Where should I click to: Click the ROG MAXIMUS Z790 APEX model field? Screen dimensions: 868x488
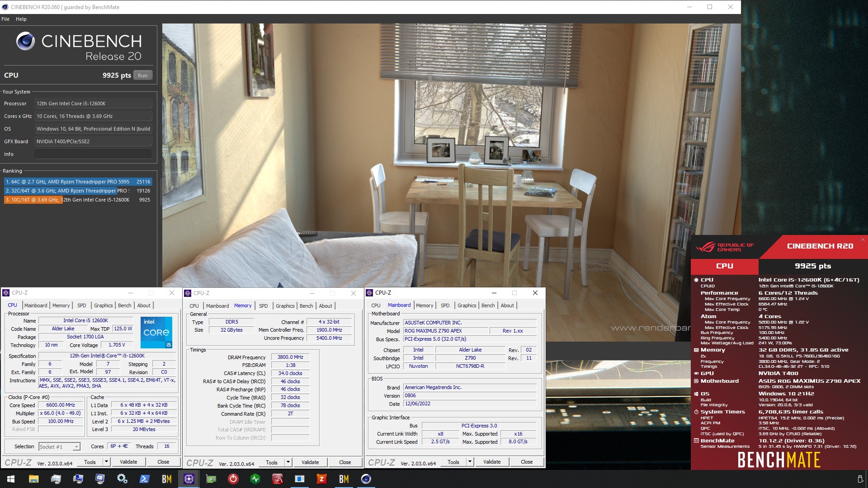click(445, 331)
